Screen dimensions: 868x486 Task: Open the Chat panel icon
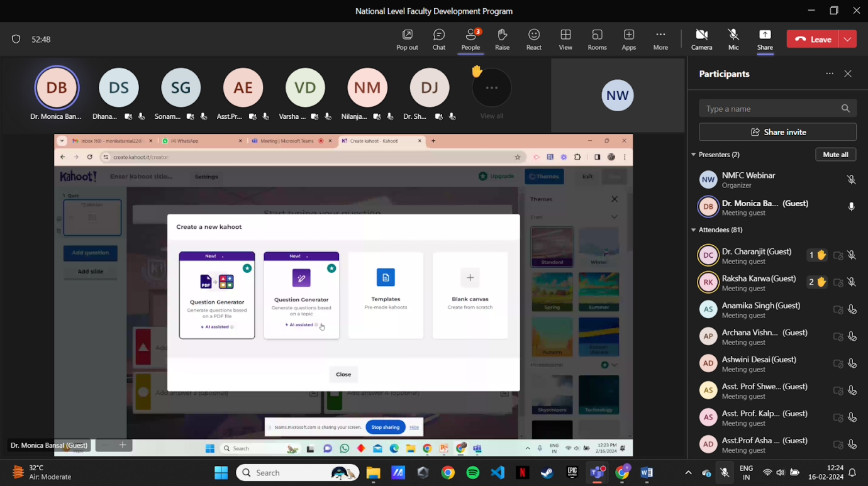pos(439,35)
